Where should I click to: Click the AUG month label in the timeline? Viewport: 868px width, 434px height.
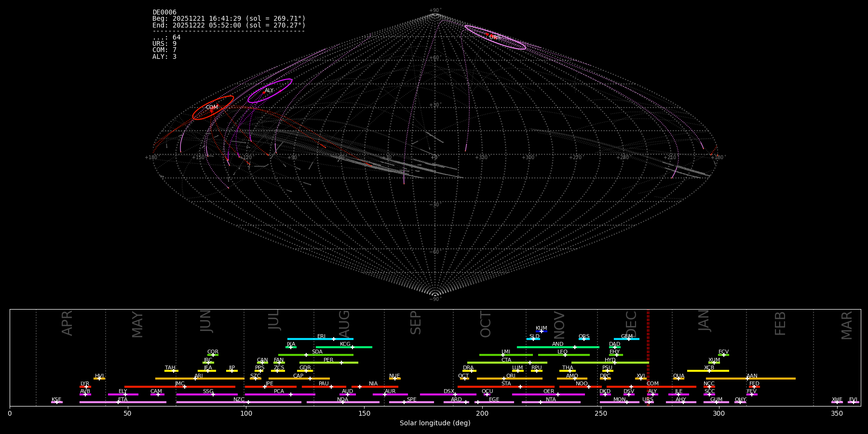point(344,323)
